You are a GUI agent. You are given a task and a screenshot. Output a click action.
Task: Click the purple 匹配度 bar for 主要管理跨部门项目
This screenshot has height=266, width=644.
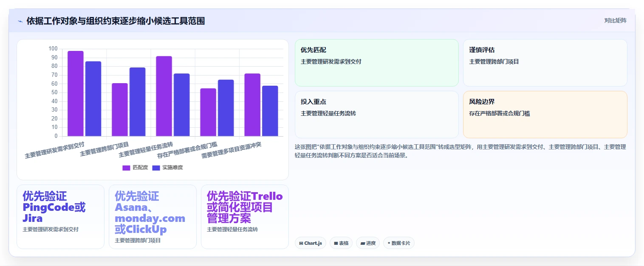click(120, 109)
